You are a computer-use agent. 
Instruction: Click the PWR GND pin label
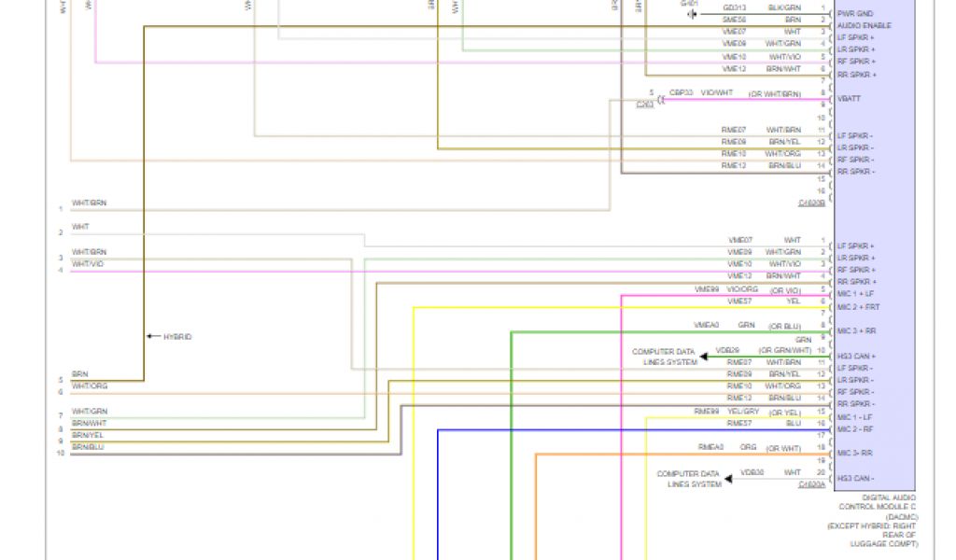tap(855, 13)
